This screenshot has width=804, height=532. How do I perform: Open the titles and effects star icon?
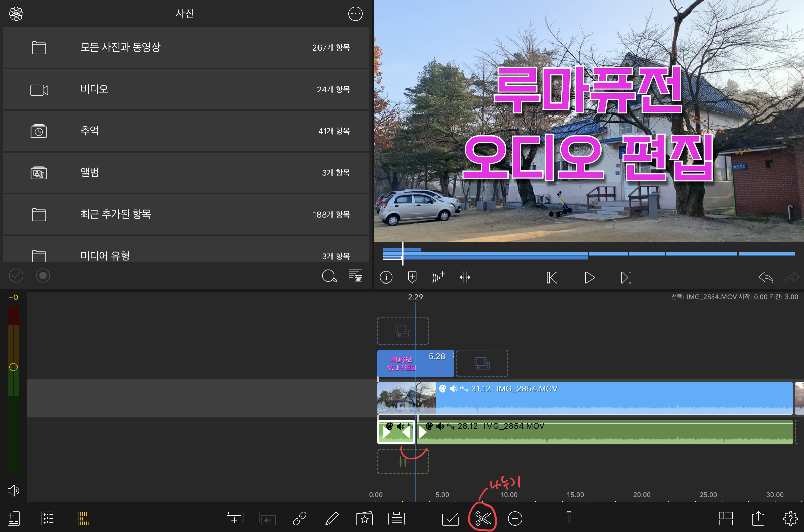tap(364, 519)
